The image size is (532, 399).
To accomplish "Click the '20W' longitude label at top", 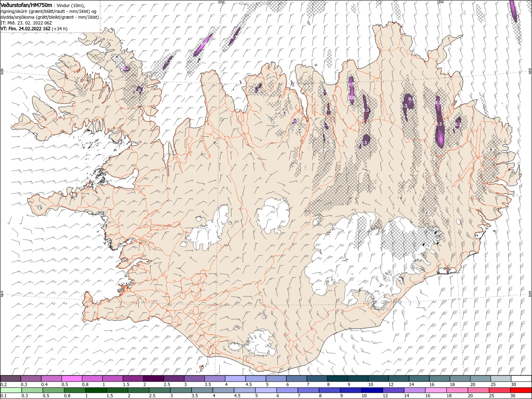I will 221,2.
